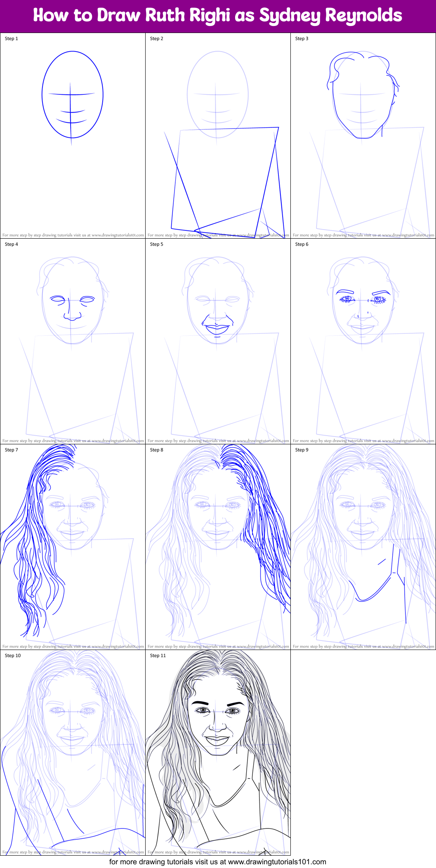Open the Step 9 neckline drawing
436x868 pixels.
[363, 547]
